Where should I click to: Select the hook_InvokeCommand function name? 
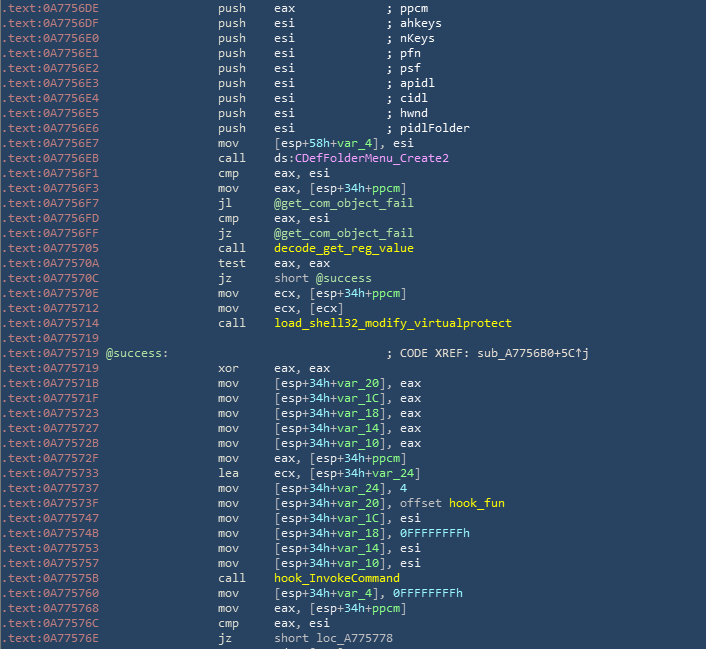(x=336, y=578)
